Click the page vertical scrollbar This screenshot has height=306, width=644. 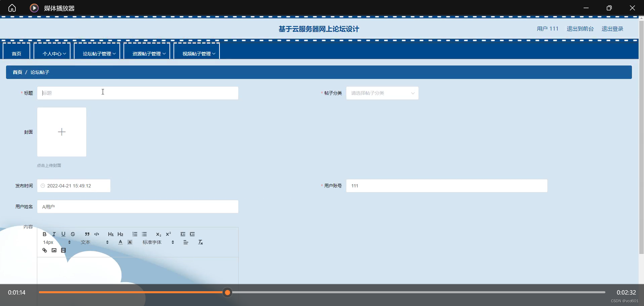(641, 138)
